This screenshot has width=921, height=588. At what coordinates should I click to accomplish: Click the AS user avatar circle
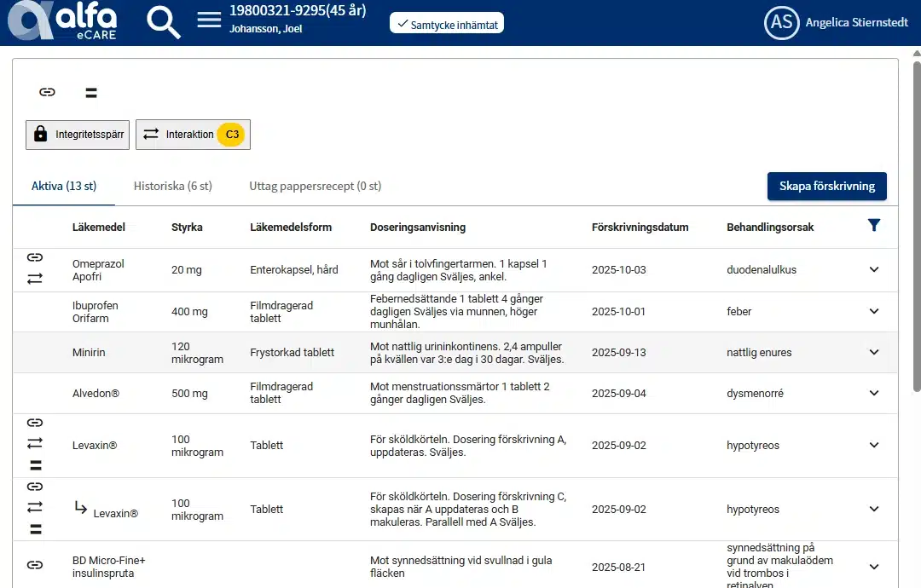tap(781, 23)
